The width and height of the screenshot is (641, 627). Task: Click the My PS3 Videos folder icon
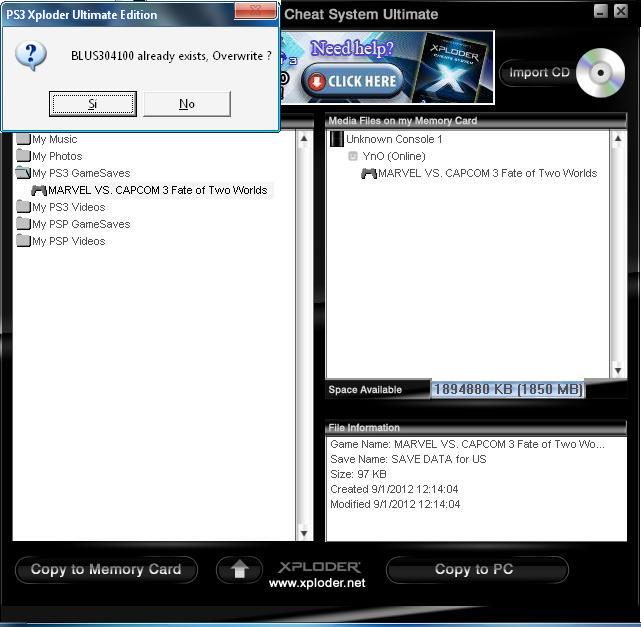coord(24,207)
